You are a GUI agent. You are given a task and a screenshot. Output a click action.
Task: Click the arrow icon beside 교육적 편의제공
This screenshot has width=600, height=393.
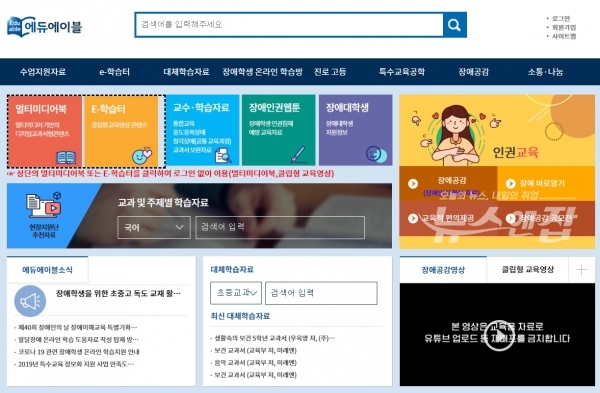412,219
